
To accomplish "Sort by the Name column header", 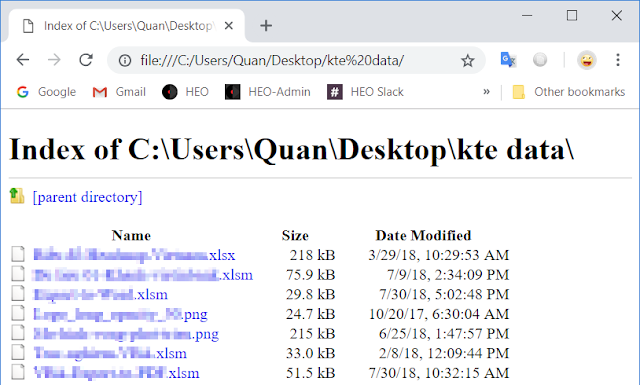I will 131,236.
